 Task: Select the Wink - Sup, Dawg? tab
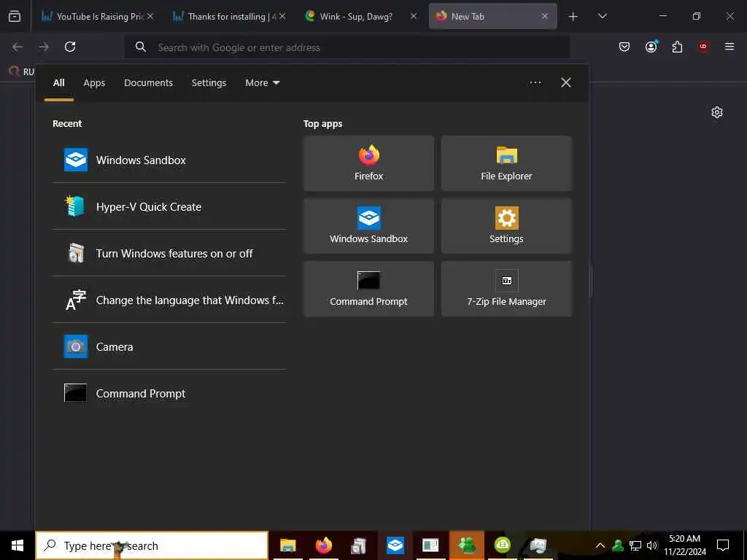[355, 16]
